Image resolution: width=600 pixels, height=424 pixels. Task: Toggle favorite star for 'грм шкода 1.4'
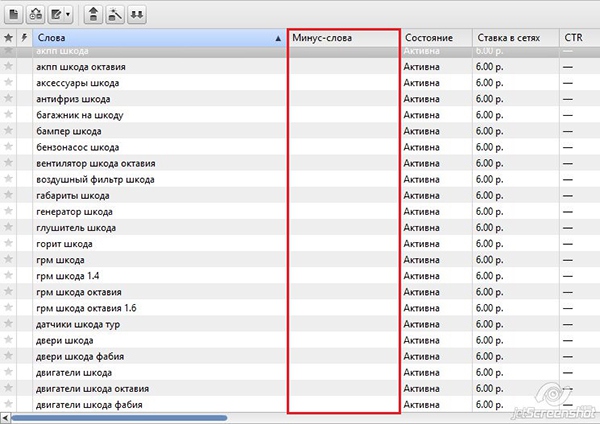pyautogui.click(x=8, y=275)
